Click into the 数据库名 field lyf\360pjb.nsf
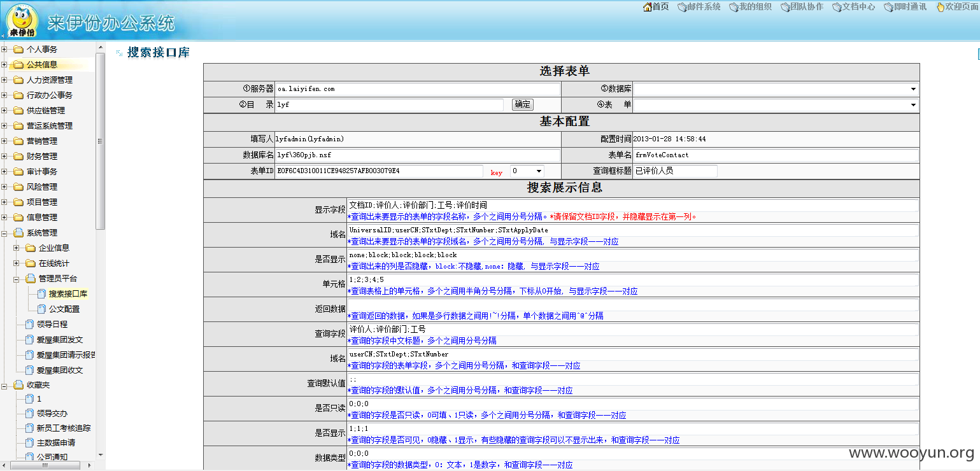The height and width of the screenshot is (471, 980). (418, 155)
